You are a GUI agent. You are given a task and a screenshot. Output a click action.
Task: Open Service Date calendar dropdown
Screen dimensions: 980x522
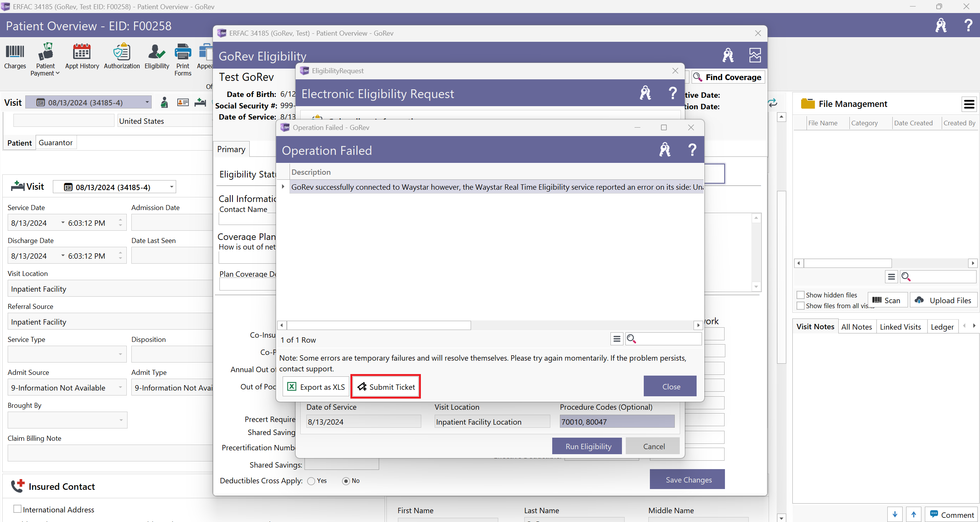pos(63,223)
